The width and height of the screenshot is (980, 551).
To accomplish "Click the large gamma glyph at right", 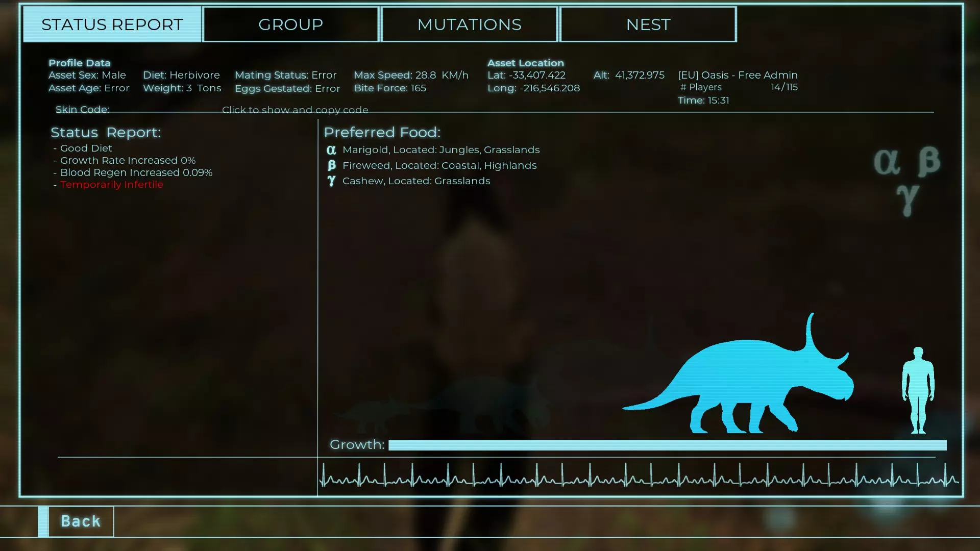I will pyautogui.click(x=908, y=199).
